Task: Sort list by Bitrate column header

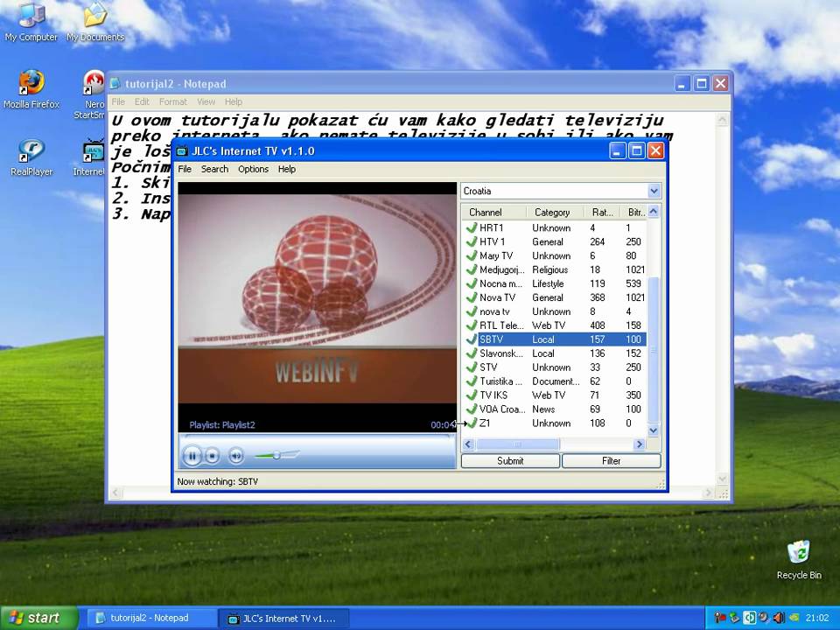Action: pyautogui.click(x=633, y=212)
